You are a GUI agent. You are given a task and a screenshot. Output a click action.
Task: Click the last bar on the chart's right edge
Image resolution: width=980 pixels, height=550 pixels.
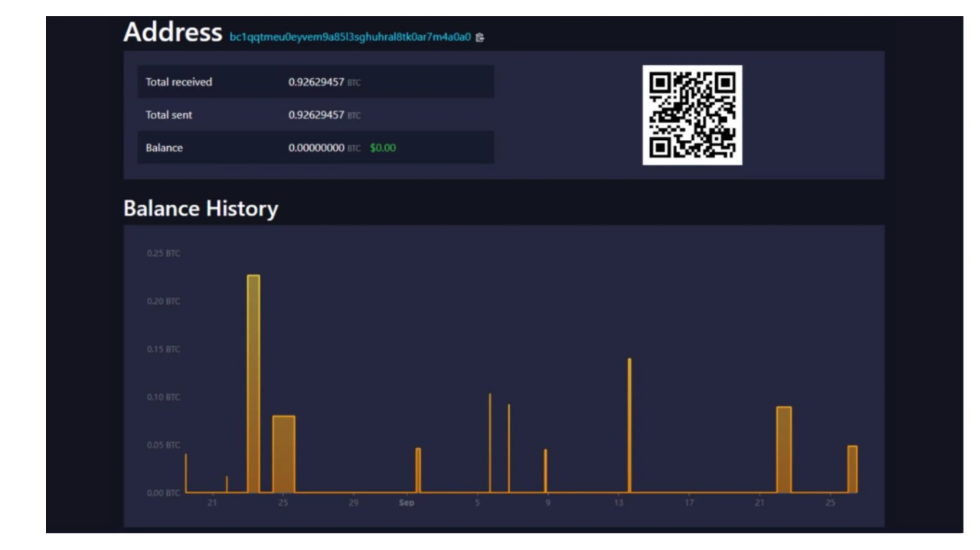point(852,469)
